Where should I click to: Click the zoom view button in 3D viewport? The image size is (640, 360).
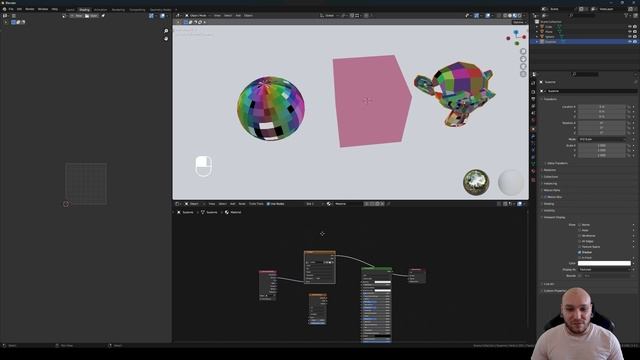523,51
